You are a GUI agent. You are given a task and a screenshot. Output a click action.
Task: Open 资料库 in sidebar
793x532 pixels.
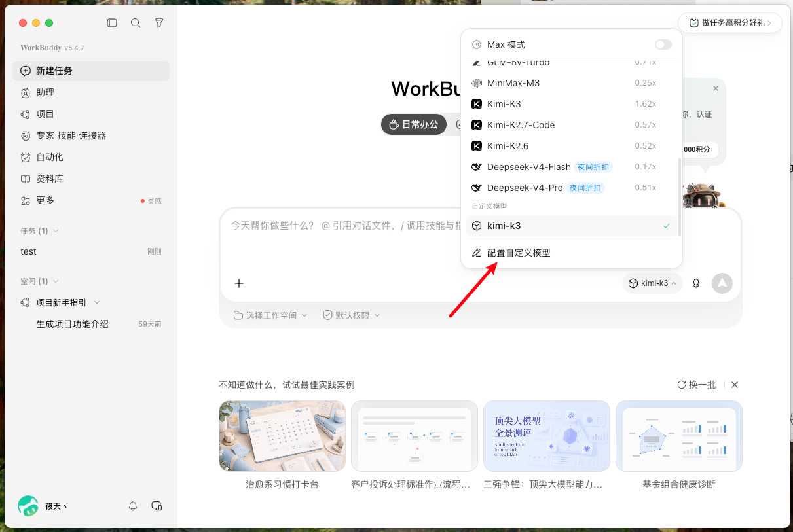point(91,179)
